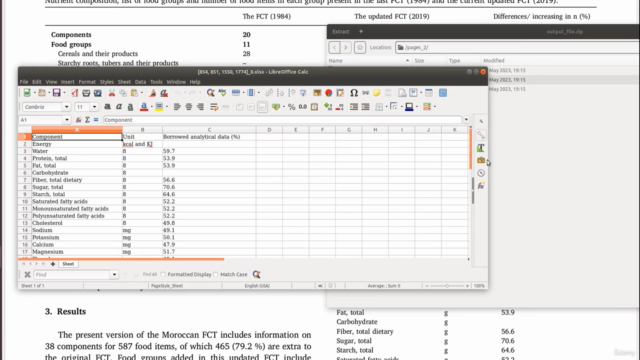Image resolution: width=640 pixels, height=360 pixels.
Task: Select the Sheet tab
Action: tap(68, 264)
